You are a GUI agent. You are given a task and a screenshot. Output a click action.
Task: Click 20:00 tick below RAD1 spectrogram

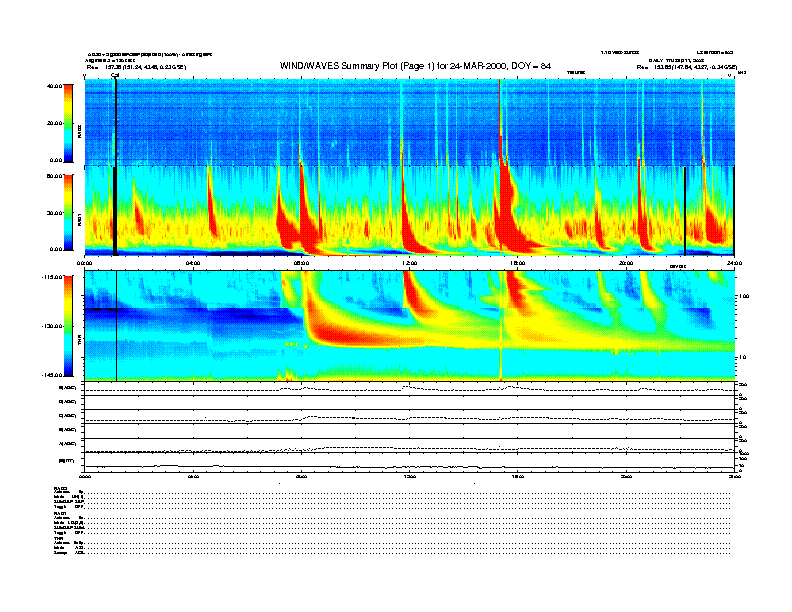click(626, 263)
